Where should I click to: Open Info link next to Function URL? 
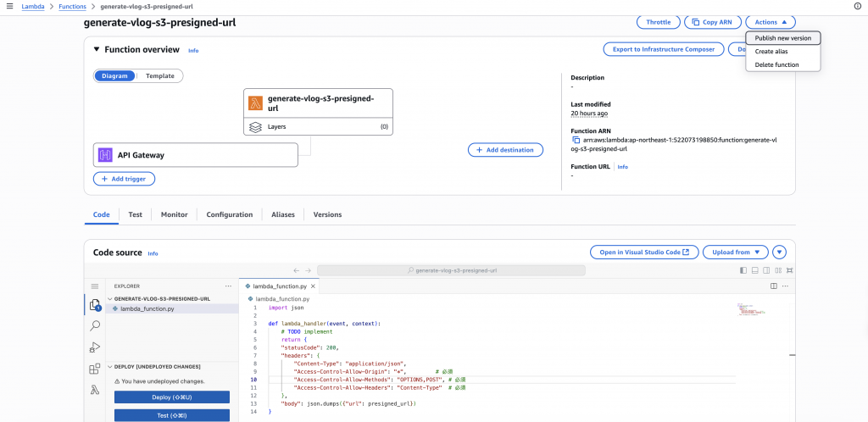coord(623,166)
